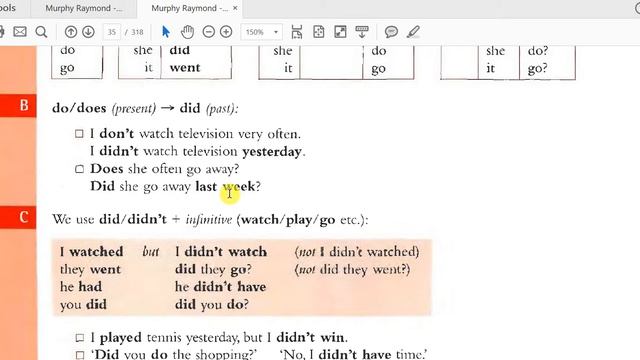
Task: Add a comment with speech bubble icon
Action: (391, 31)
